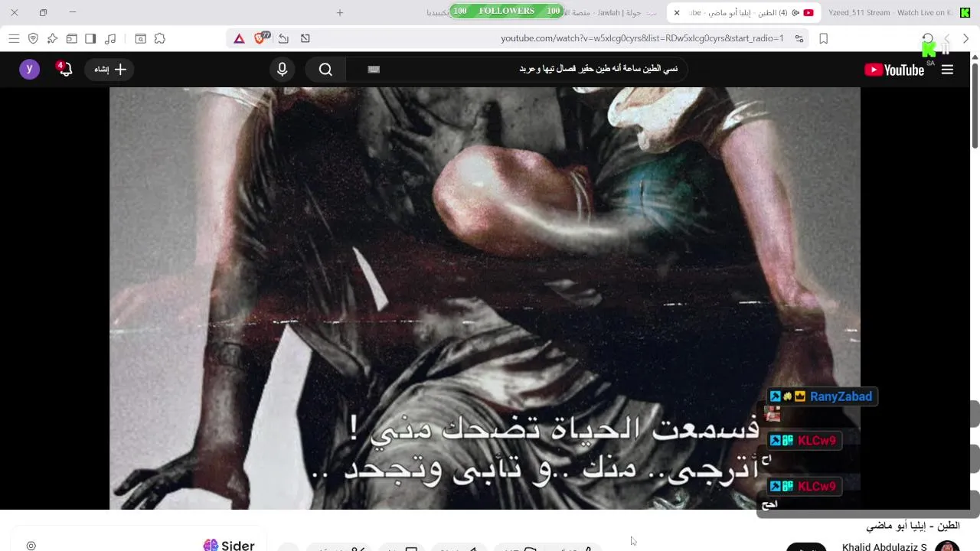This screenshot has height=551, width=980.
Task: Click the YouTube create إنشاء button
Action: (109, 69)
